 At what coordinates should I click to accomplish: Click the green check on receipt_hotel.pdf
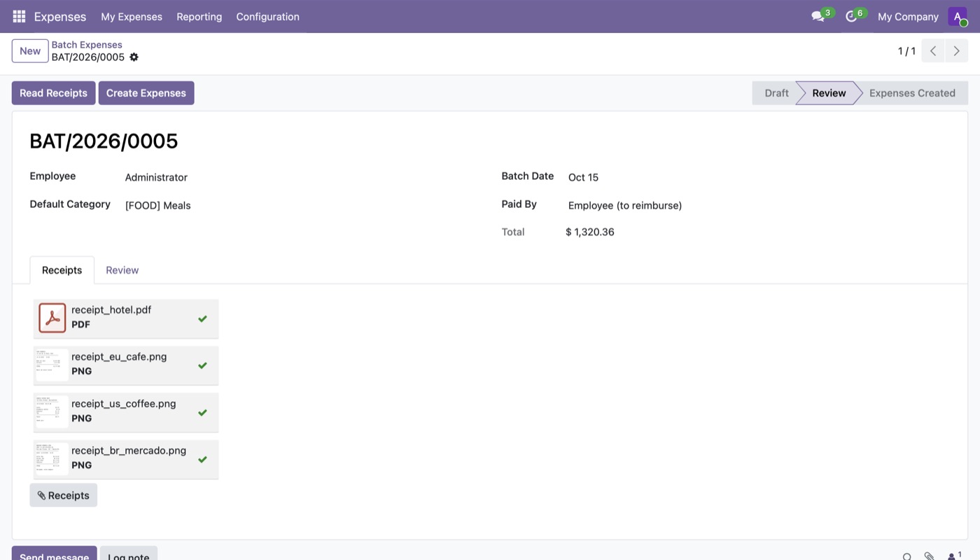(202, 318)
